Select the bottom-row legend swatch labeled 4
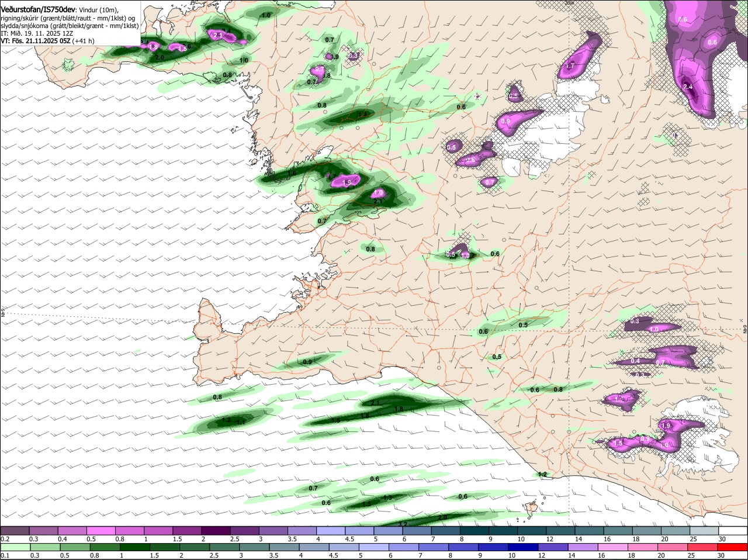The width and height of the screenshot is (748, 560). 315,547
